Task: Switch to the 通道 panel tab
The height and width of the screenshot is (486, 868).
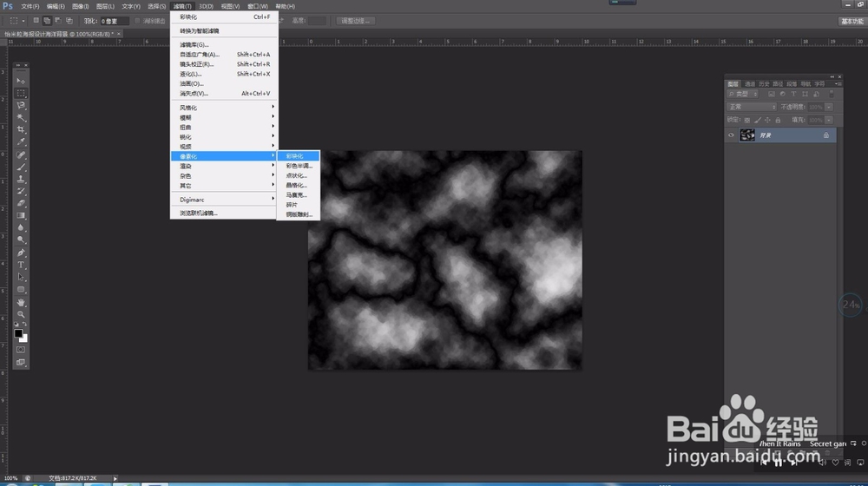Action: [750, 83]
